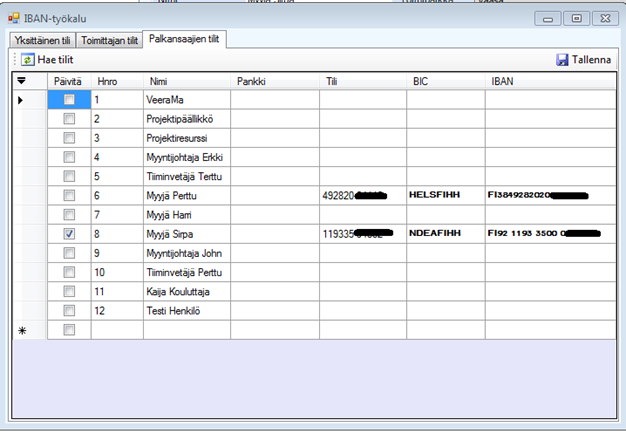
Task: Click the Tallenna floppy disk save icon
Action: (562, 60)
